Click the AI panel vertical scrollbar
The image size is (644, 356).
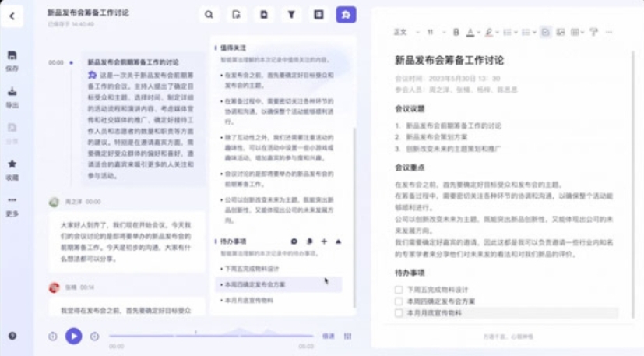pos(354,218)
